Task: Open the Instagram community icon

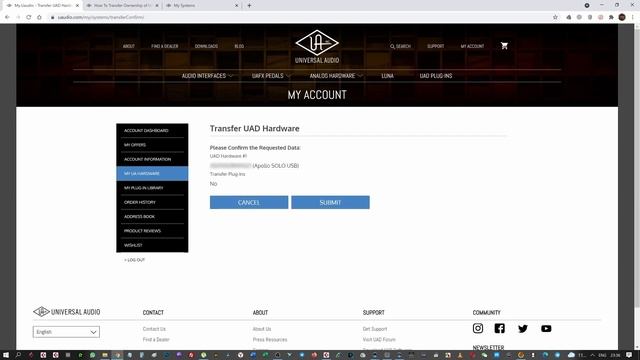Action: tap(478, 328)
